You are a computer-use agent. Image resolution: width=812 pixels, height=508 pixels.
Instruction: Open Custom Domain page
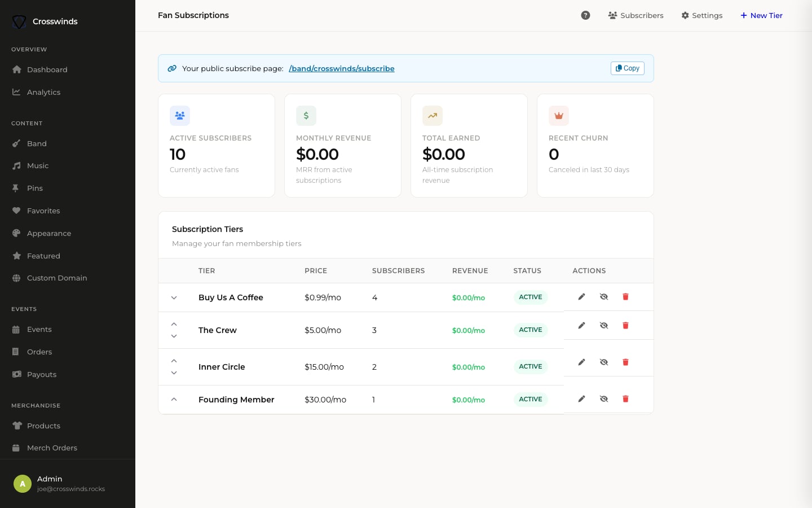pos(68,278)
